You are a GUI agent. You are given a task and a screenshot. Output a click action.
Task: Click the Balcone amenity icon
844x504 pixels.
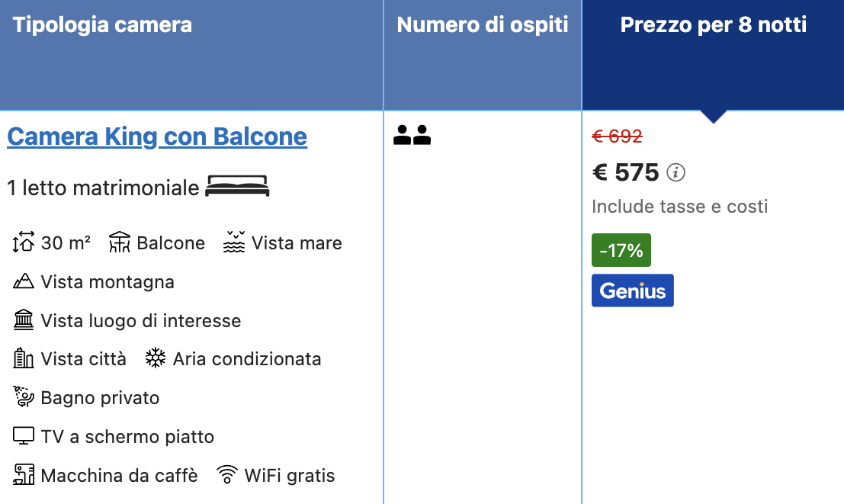(120, 242)
